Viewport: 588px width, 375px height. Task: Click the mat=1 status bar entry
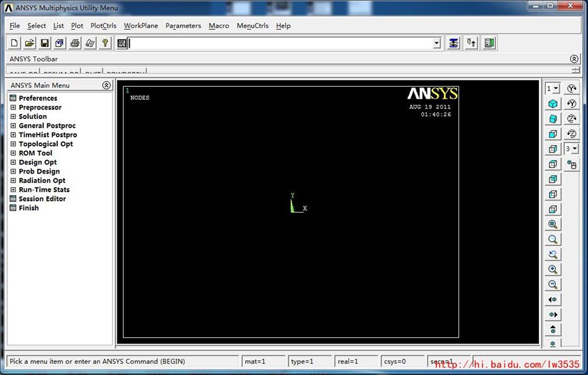(264, 361)
